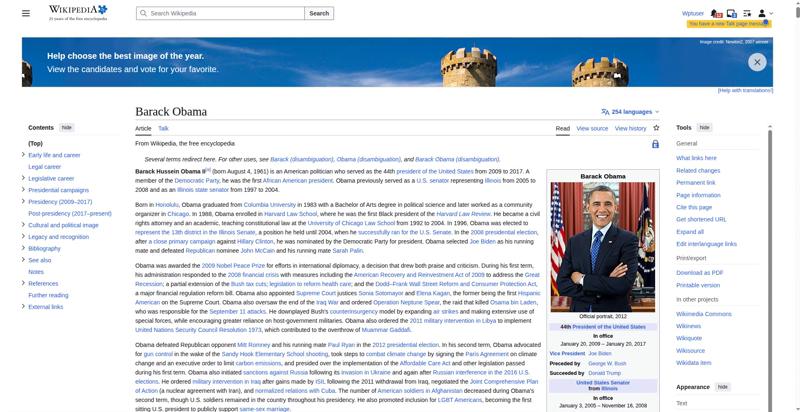Follow the Harvard Law School link
This screenshot has width=800, height=412.
290,214
